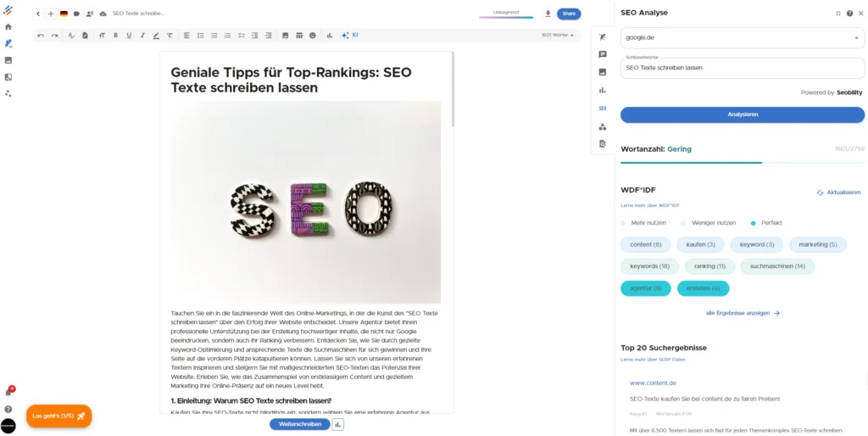Viewport: 868px width, 436px height.
Task: Click Aktualisieren to refresh WDF*IDF
Action: coord(838,193)
